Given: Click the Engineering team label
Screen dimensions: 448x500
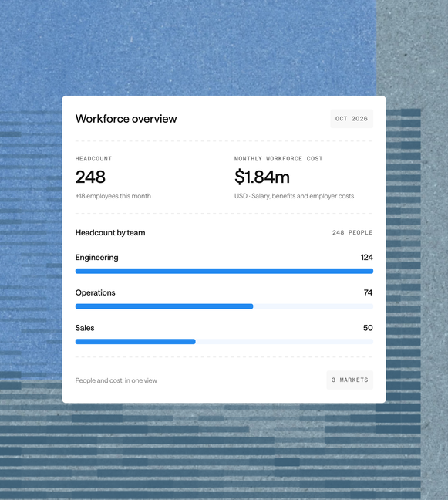Looking at the screenshot, I should [x=97, y=258].
